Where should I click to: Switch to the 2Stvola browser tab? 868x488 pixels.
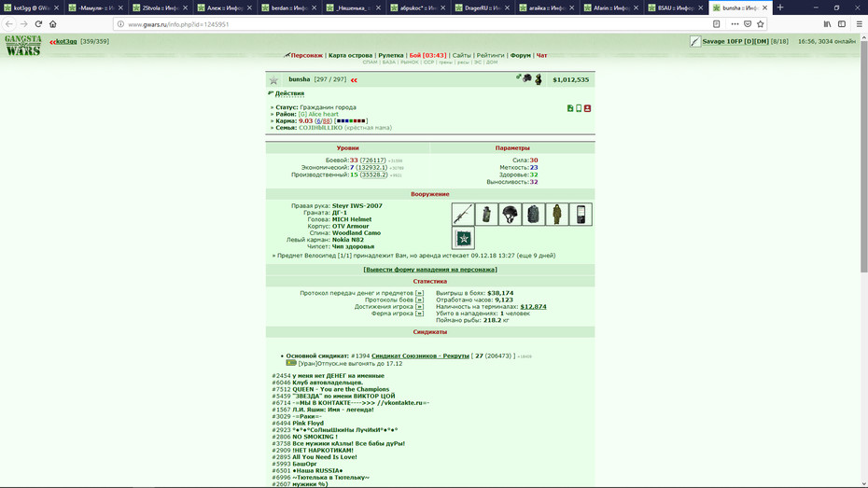160,7
